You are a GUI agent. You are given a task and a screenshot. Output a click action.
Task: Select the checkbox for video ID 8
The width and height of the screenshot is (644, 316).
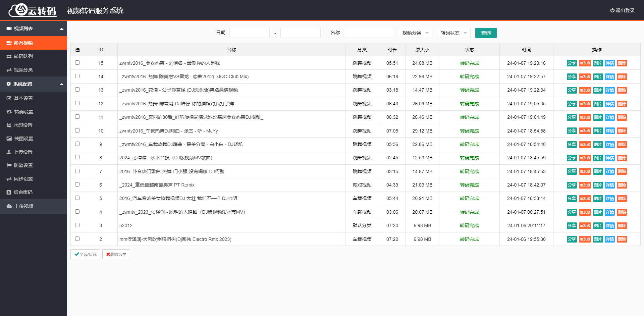pyautogui.click(x=77, y=157)
